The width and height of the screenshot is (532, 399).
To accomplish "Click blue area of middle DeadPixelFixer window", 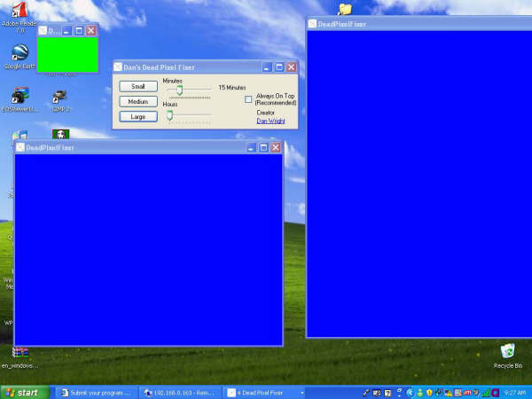I will click(149, 250).
